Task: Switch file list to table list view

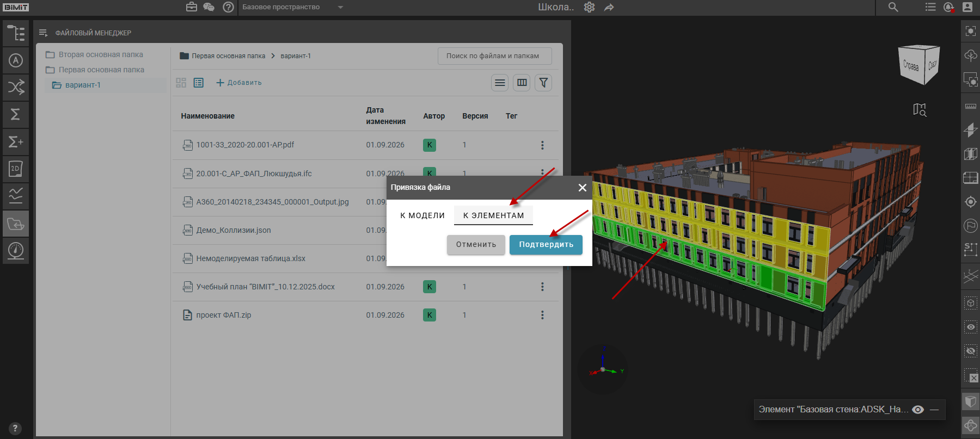Action: click(199, 83)
